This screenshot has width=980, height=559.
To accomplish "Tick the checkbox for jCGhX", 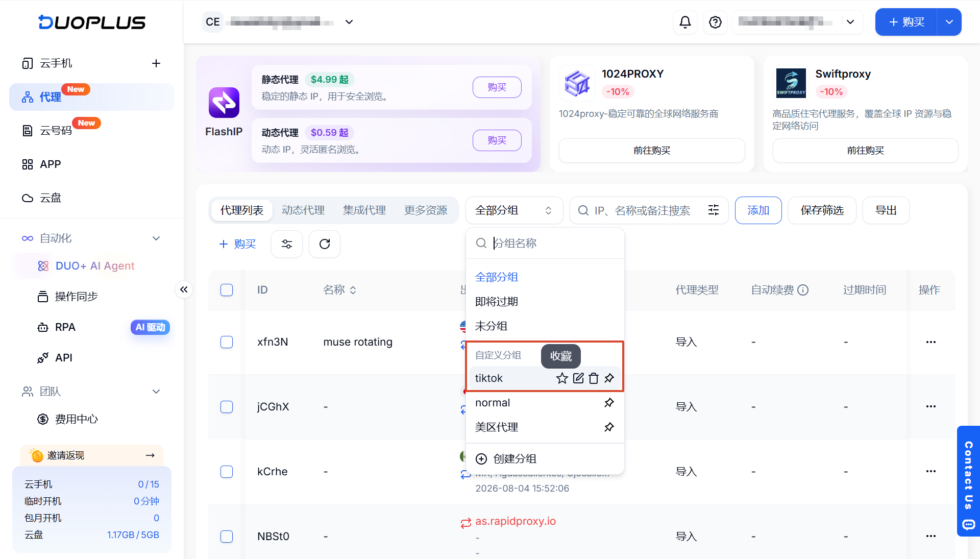I will pos(227,407).
